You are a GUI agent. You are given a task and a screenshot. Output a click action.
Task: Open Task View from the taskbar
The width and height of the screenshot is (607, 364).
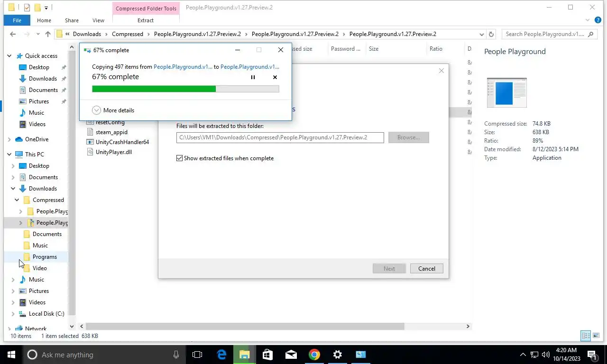[x=197, y=355]
